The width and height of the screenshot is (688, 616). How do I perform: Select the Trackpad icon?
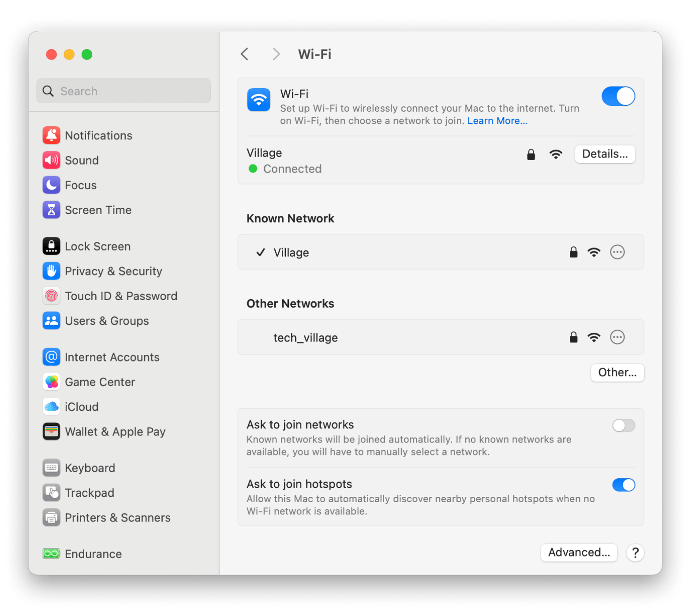(51, 492)
